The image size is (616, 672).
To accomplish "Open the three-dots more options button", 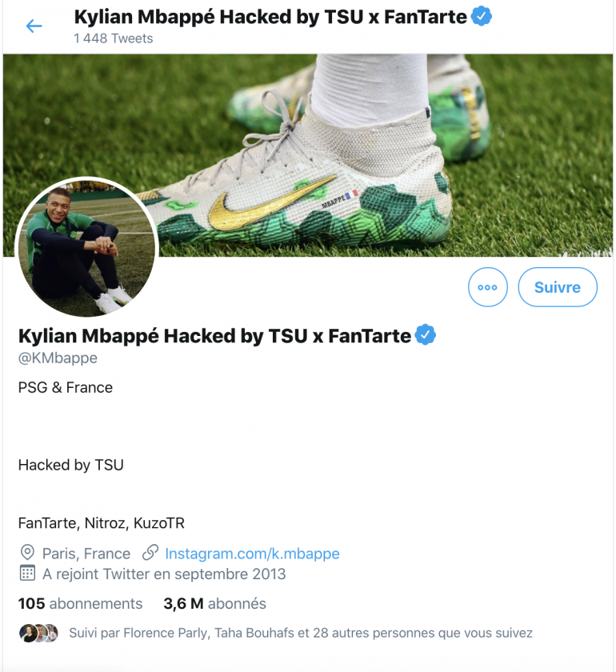I will 487,287.
